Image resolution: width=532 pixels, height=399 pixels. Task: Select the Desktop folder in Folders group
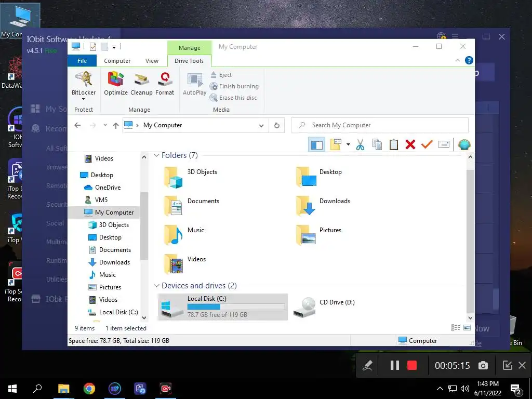point(319,177)
